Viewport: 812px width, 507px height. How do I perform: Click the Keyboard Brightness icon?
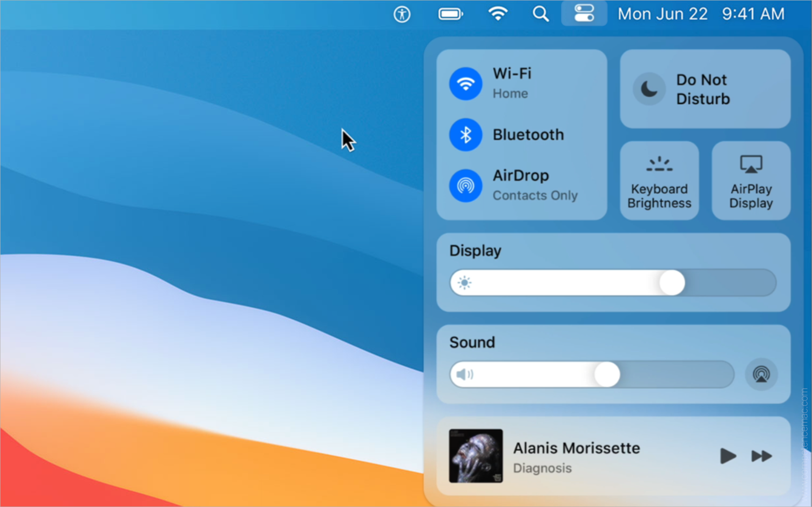click(659, 164)
